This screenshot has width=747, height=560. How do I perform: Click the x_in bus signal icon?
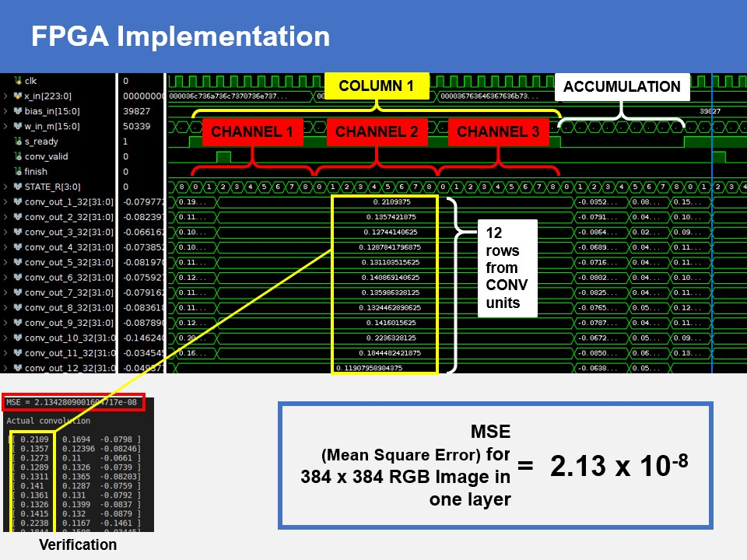tap(18, 96)
